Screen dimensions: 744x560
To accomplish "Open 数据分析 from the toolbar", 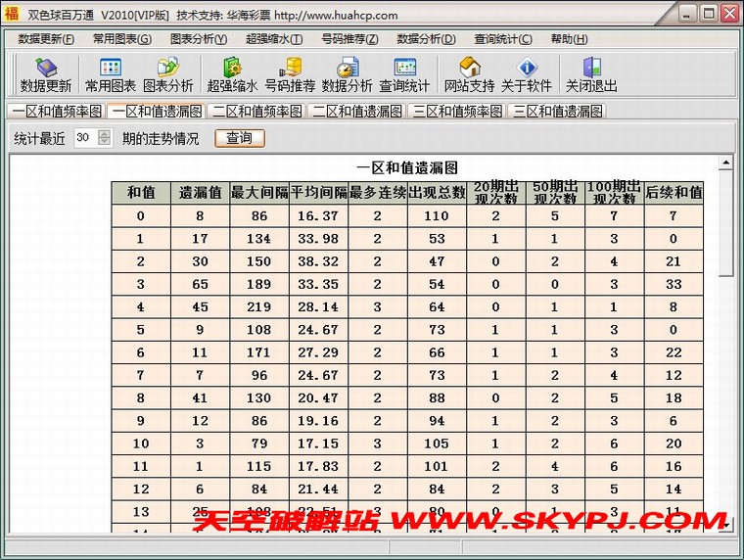I will point(348,73).
